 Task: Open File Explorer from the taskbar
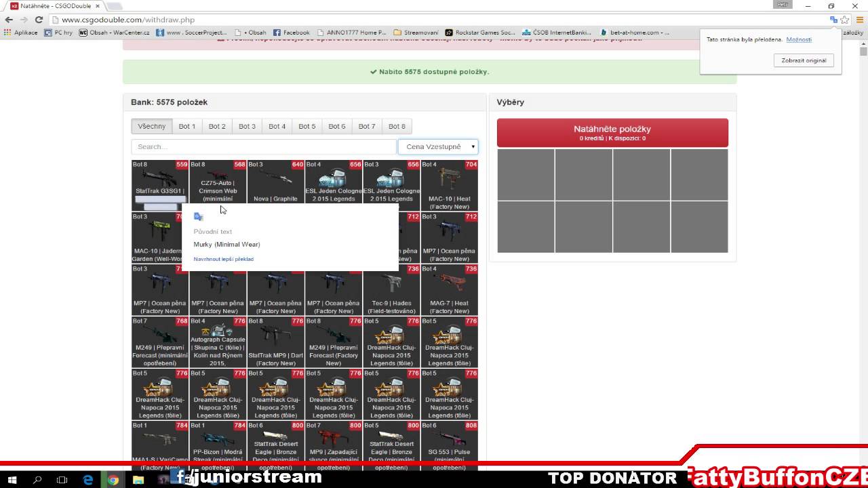click(x=138, y=480)
